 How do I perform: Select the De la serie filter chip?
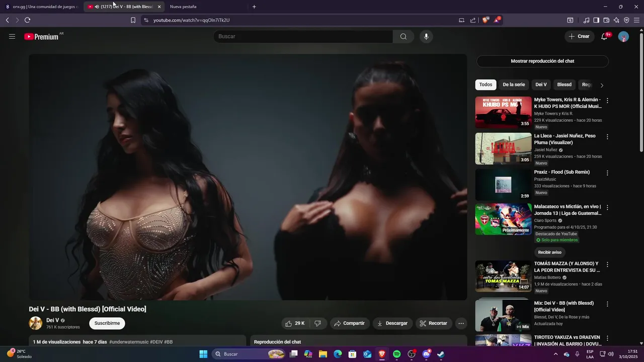click(x=514, y=85)
